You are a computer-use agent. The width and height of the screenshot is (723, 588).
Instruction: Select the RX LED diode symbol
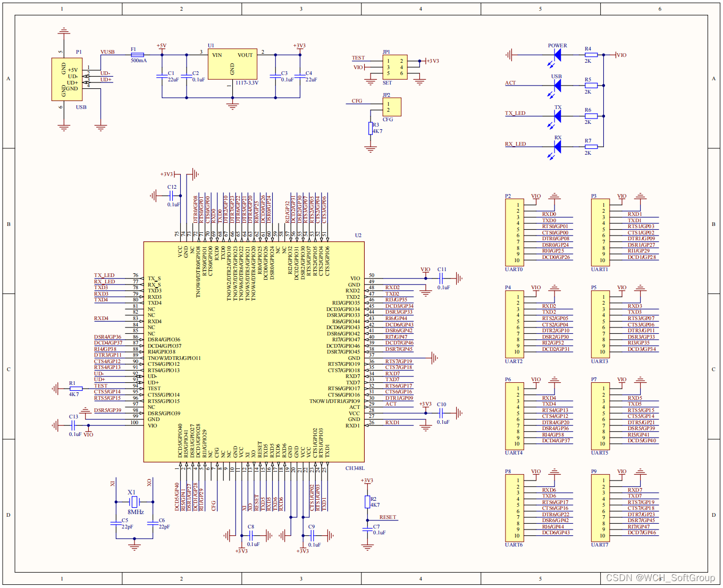point(557,146)
